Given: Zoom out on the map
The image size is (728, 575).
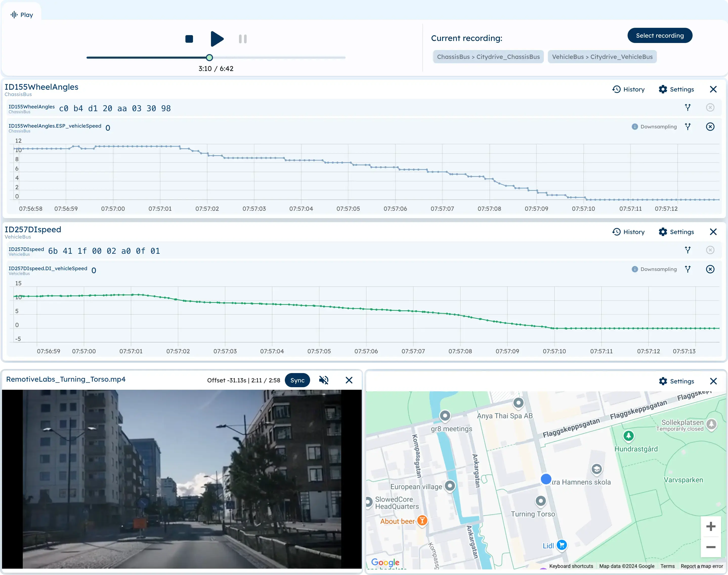Looking at the screenshot, I should 711,547.
